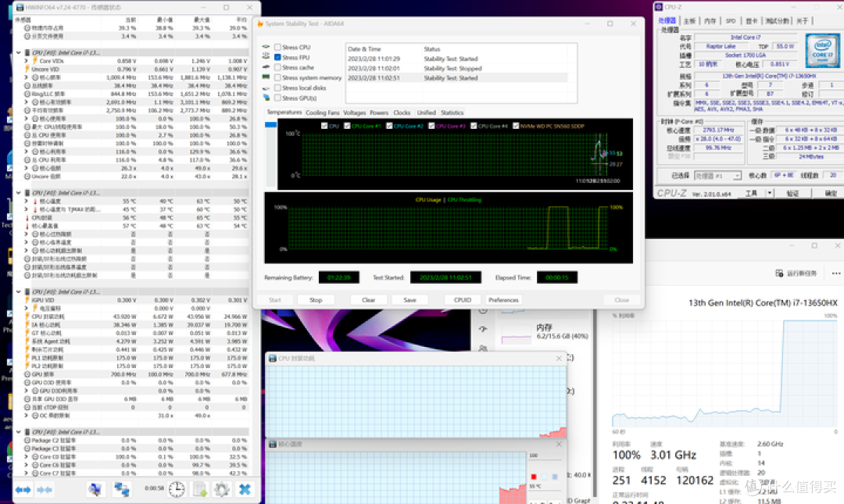Click the monitor-with-magnifier icon in HWiNFO toolbar
This screenshot has width=844, height=504.
tap(95, 489)
